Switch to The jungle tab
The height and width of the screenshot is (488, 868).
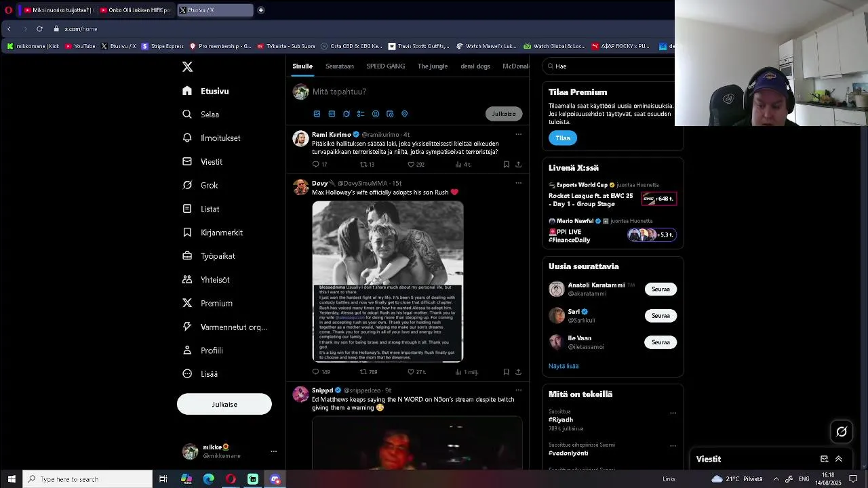click(433, 66)
